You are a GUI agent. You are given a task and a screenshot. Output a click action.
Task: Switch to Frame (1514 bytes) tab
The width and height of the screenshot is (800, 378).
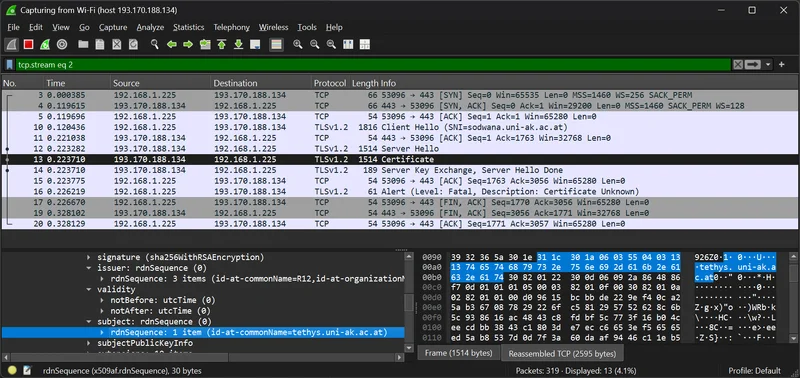pos(458,353)
